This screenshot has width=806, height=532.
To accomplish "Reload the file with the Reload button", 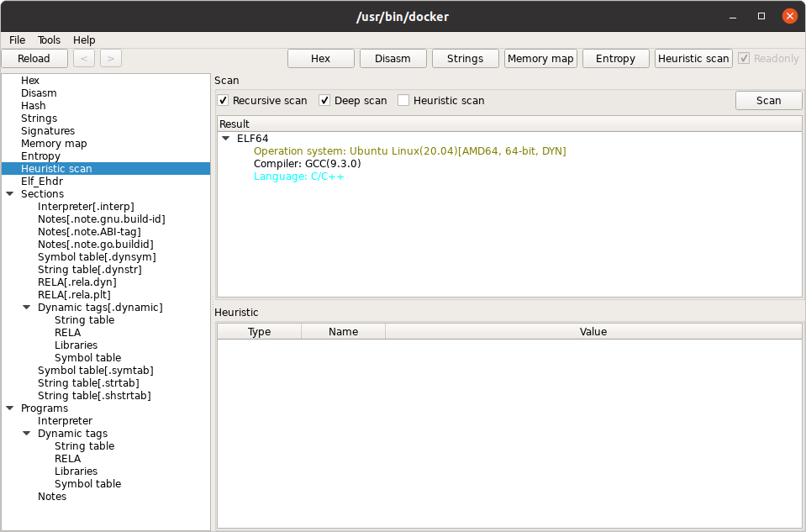I will (x=34, y=58).
